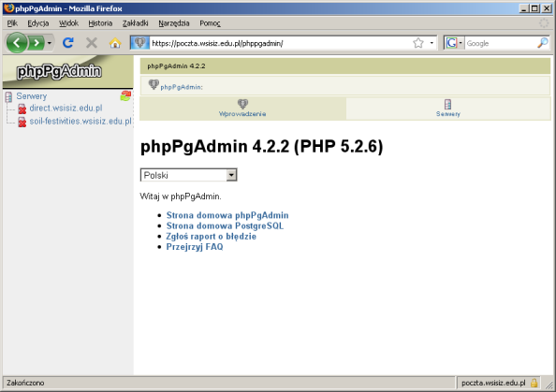Open the Strona domowa PostgreSQL link

tap(225, 225)
